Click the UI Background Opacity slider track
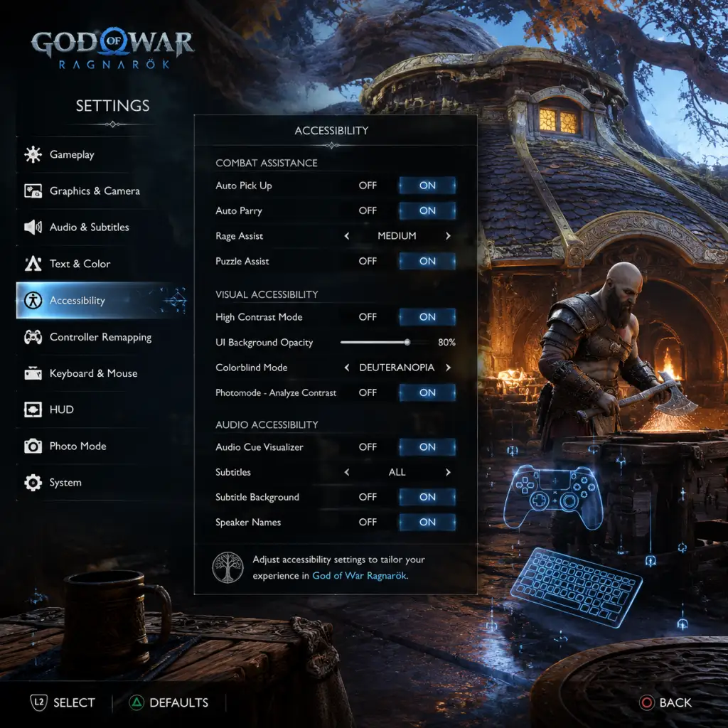This screenshot has height=728, width=728. [385, 342]
